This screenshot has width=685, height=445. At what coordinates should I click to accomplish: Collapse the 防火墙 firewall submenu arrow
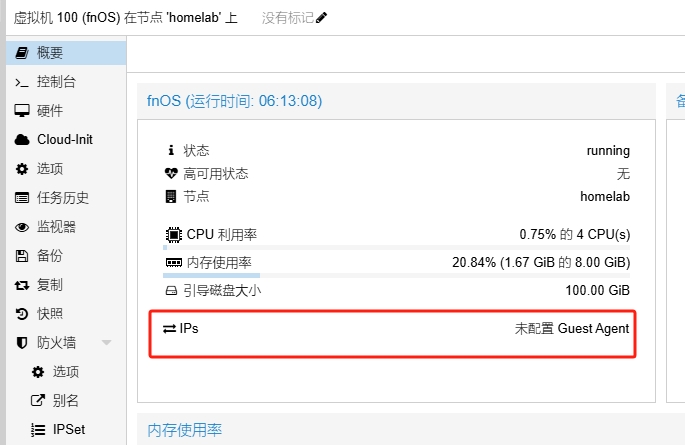tap(106, 343)
